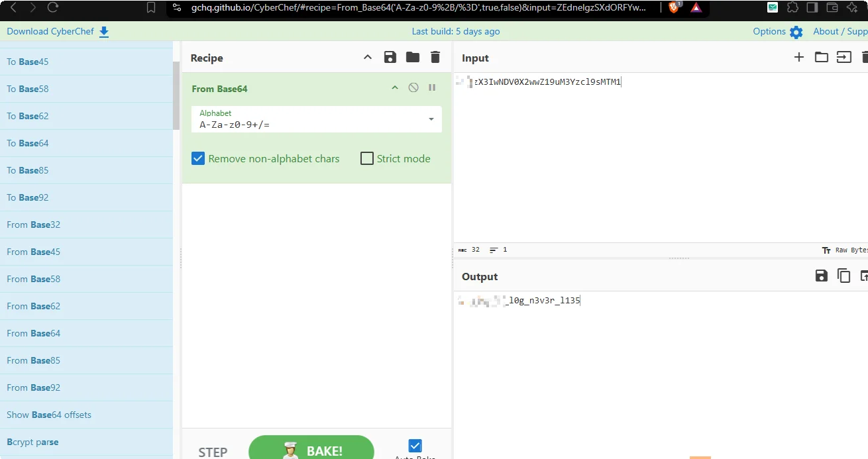This screenshot has height=459, width=868.
Task: Enable Strict mode checkbox
Action: [367, 158]
